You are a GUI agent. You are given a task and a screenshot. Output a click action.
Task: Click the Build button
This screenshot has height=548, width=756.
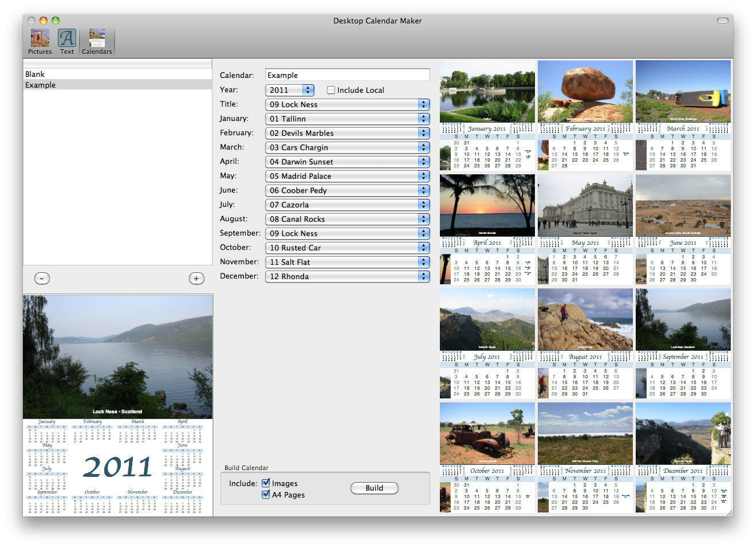click(375, 488)
